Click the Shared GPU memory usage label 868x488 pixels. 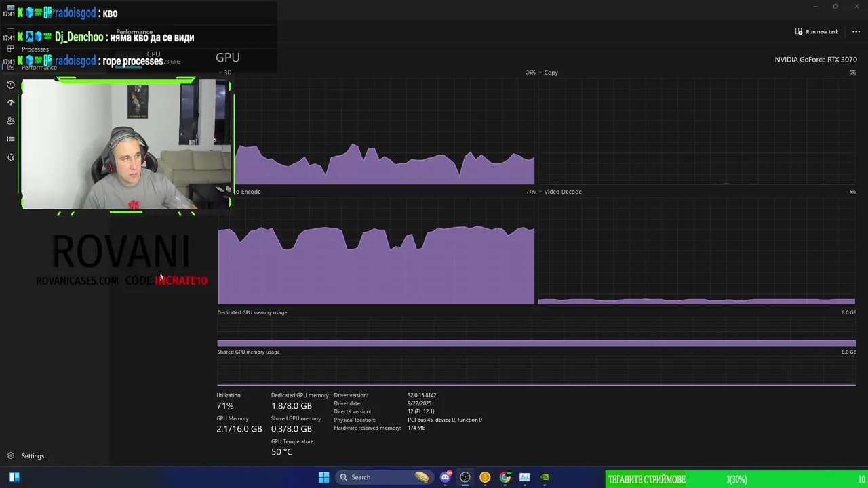(248, 352)
